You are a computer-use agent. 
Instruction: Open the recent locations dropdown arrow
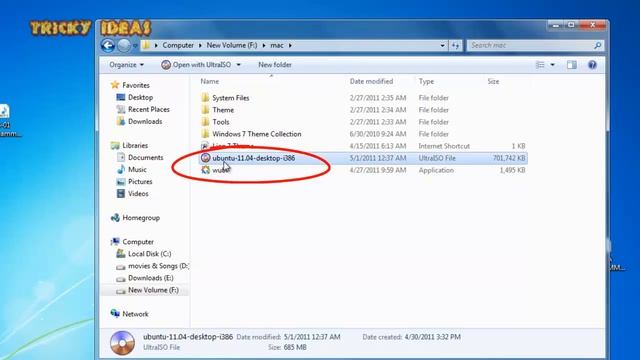point(135,46)
